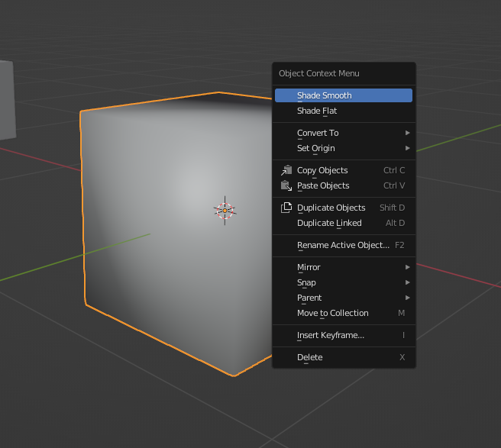
Task: Expand arrow beside Snap
Action: click(x=407, y=282)
